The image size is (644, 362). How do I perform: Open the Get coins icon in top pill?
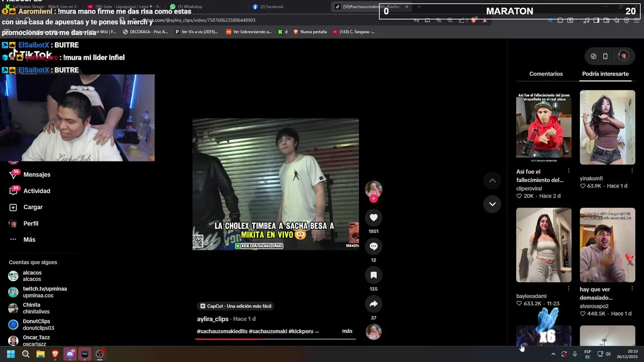click(593, 56)
